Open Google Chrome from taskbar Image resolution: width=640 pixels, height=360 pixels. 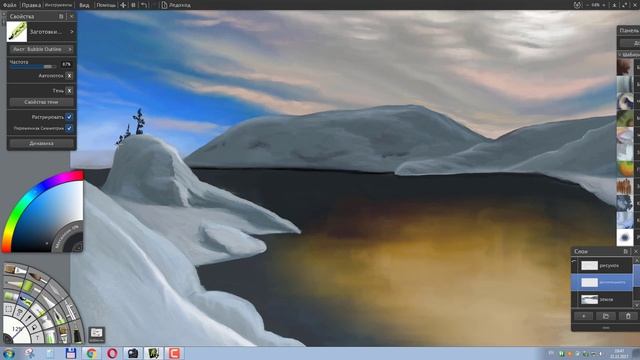point(91,353)
